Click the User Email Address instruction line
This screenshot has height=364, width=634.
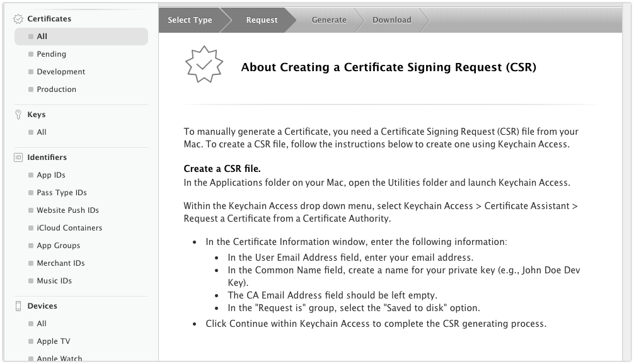click(350, 258)
